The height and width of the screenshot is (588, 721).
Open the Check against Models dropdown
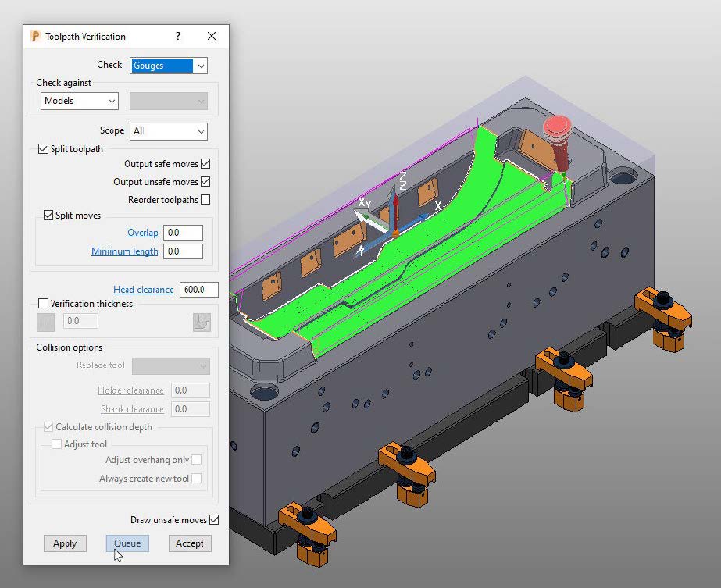pyautogui.click(x=80, y=102)
